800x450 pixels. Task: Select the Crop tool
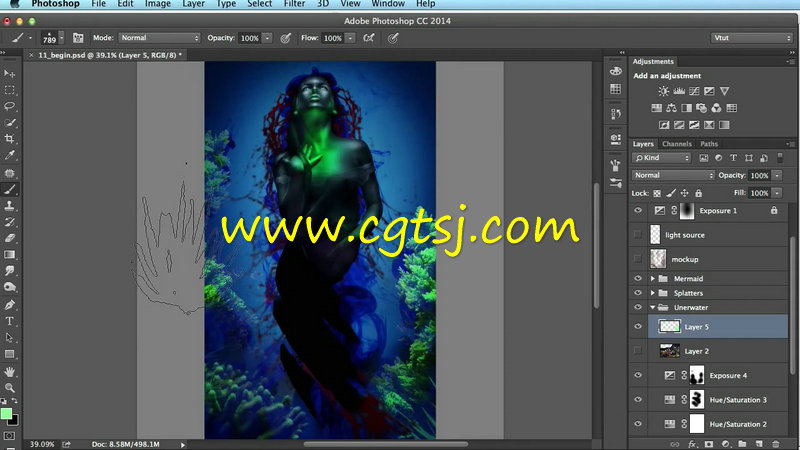[x=9, y=139]
